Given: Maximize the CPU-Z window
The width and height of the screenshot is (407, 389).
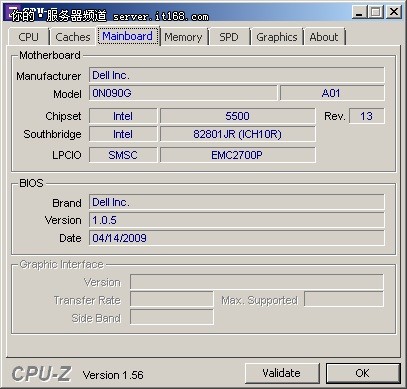Looking at the screenshot, I should coord(376,12).
